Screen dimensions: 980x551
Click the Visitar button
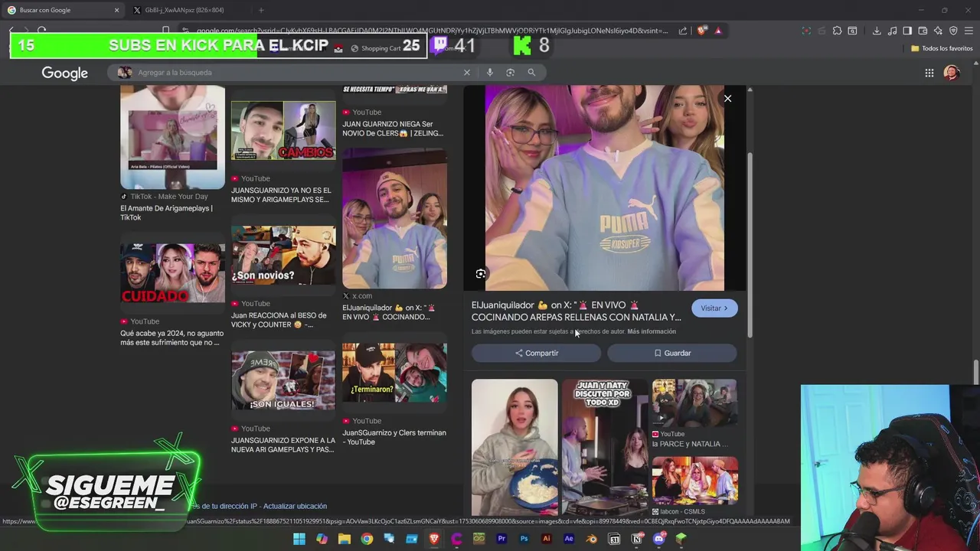tap(714, 308)
